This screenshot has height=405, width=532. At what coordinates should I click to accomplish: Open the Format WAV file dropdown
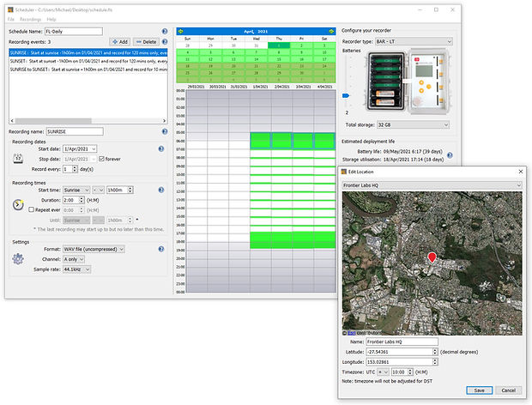coord(94,249)
